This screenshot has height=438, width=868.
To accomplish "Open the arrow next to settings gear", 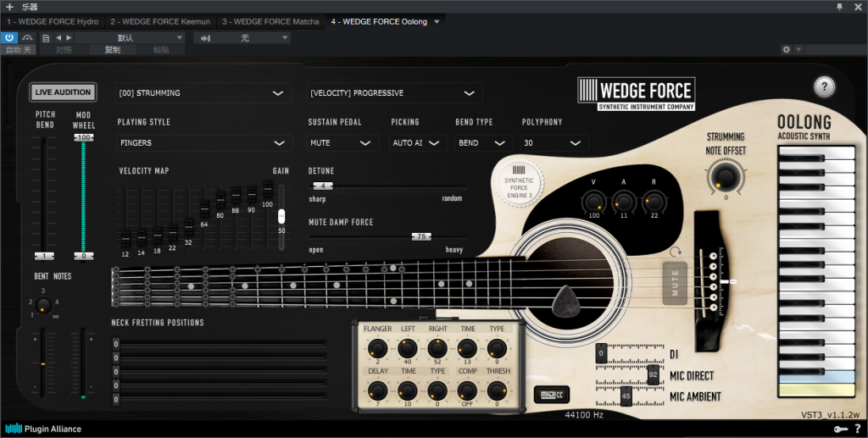I will point(798,49).
